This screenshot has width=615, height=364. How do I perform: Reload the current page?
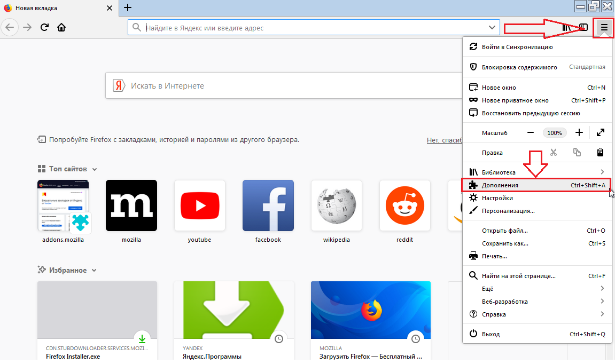point(45,27)
